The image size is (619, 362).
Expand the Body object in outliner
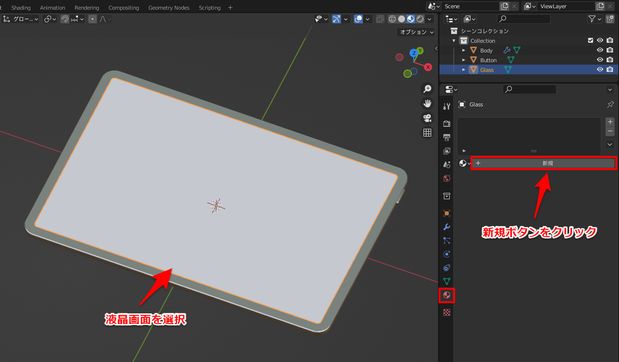tap(463, 51)
